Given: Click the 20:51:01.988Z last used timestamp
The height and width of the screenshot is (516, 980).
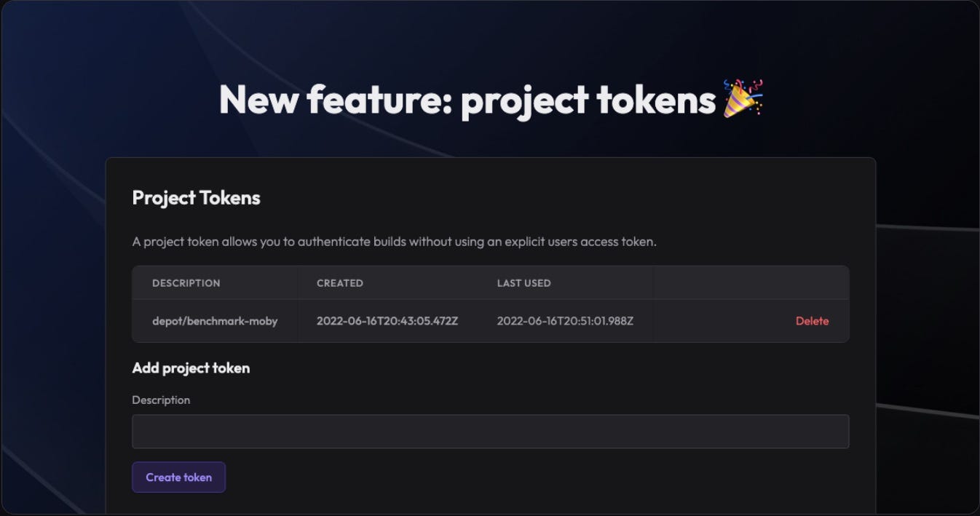Looking at the screenshot, I should coord(565,321).
